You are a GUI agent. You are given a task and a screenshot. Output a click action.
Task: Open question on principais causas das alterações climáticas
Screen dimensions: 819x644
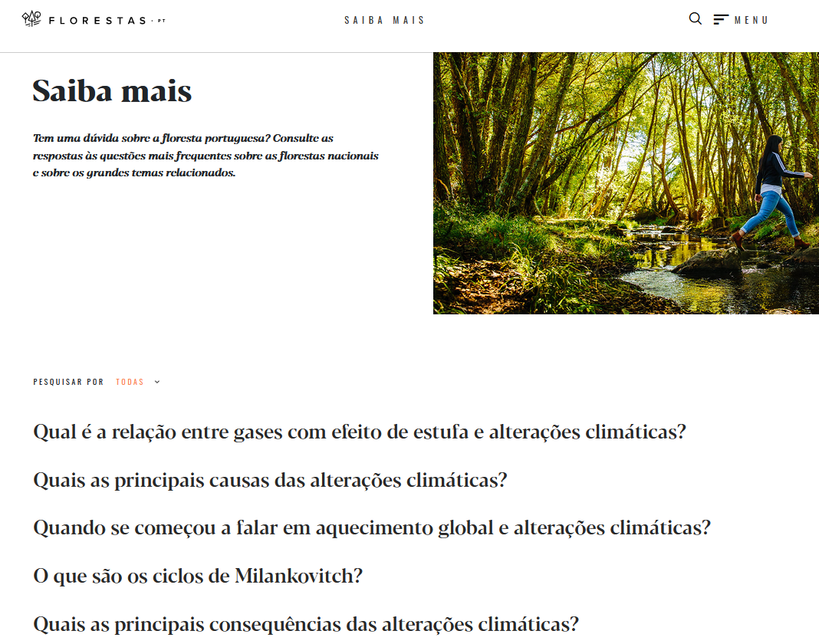click(x=270, y=481)
